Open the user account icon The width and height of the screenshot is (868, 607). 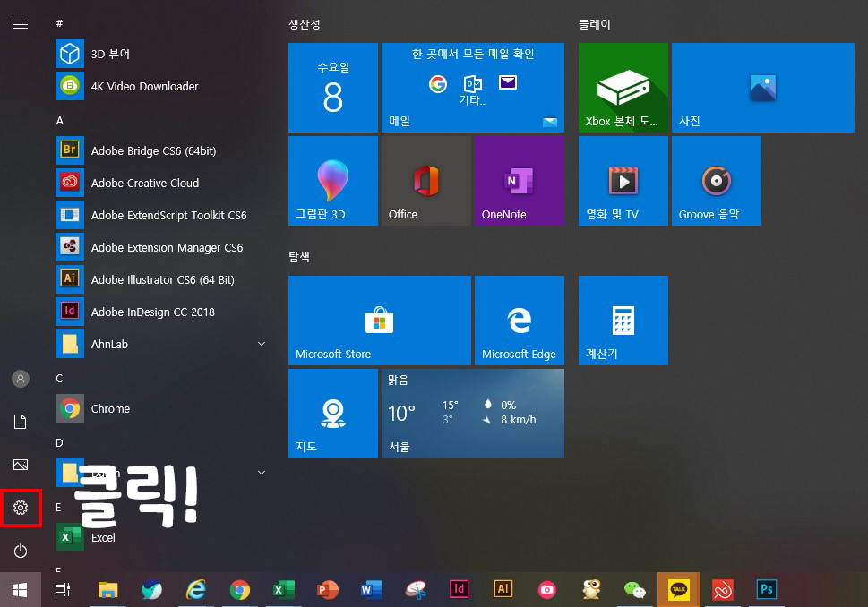click(x=21, y=379)
